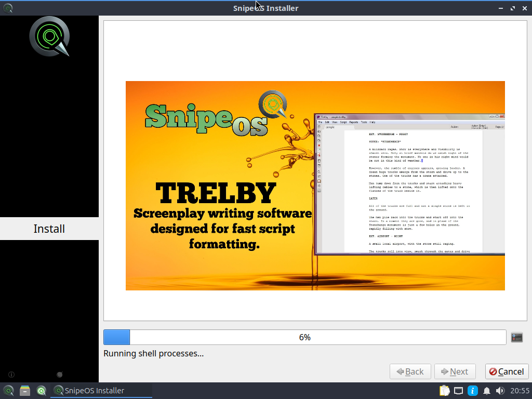Toggle the installation log view button
532x399 pixels.
517,337
